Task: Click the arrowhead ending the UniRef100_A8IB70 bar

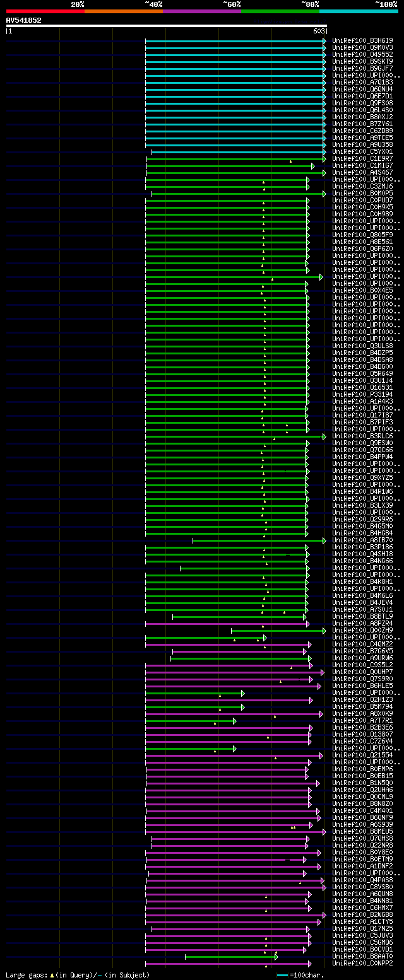Action: (x=324, y=540)
